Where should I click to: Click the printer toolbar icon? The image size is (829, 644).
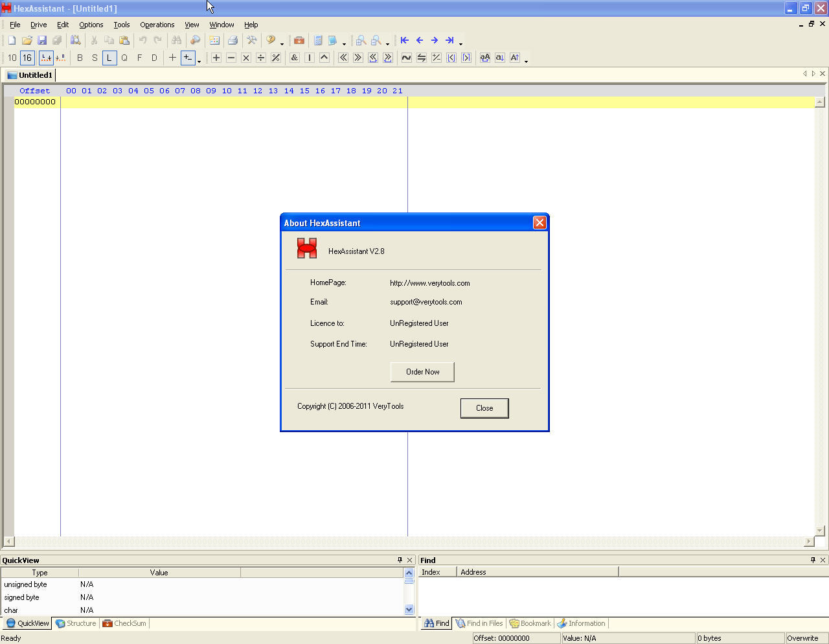click(x=233, y=40)
